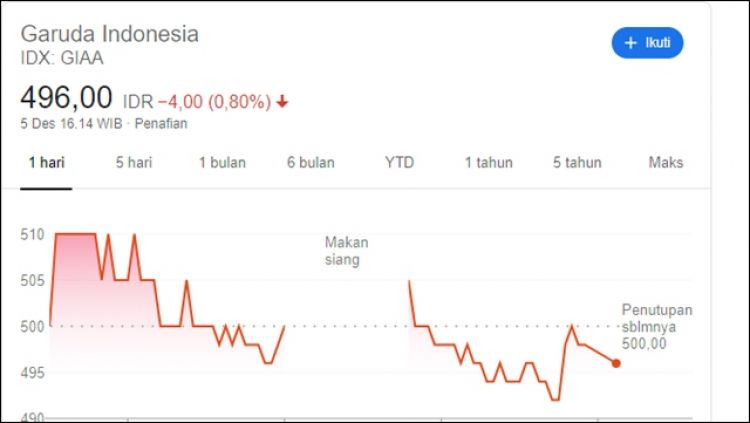Click the 510 y-axis label
750x423 pixels.
tap(32, 235)
